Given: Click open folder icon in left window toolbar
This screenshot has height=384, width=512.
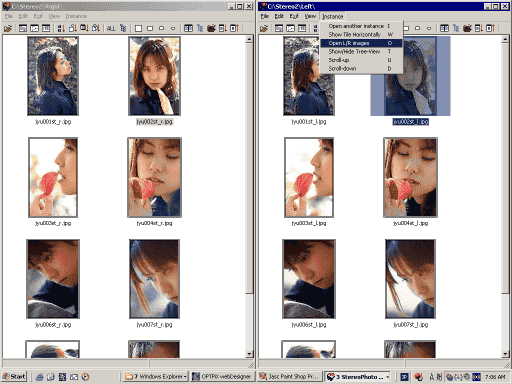Looking at the screenshot, I should pyautogui.click(x=8, y=28).
